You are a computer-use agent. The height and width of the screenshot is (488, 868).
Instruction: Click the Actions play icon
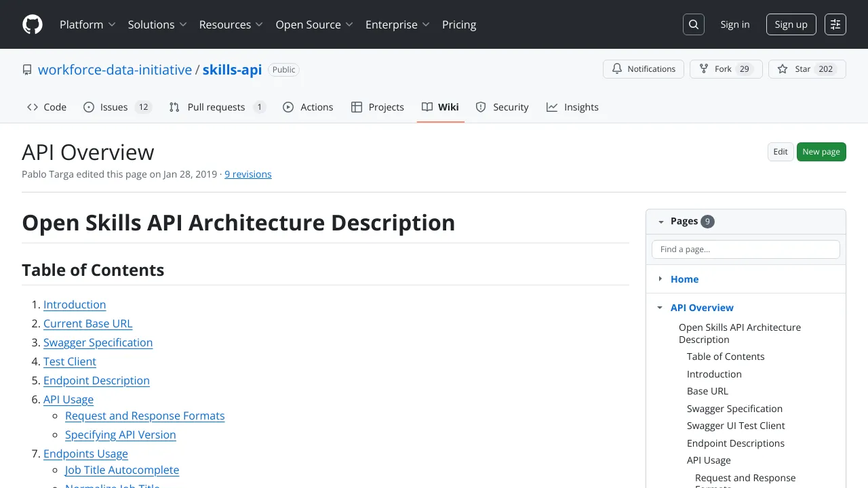(288, 107)
